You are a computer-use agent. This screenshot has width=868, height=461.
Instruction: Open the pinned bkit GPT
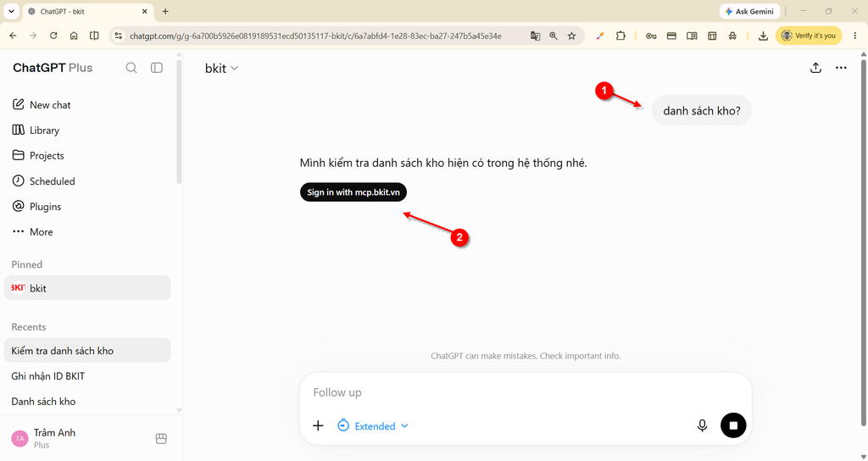[x=87, y=288]
